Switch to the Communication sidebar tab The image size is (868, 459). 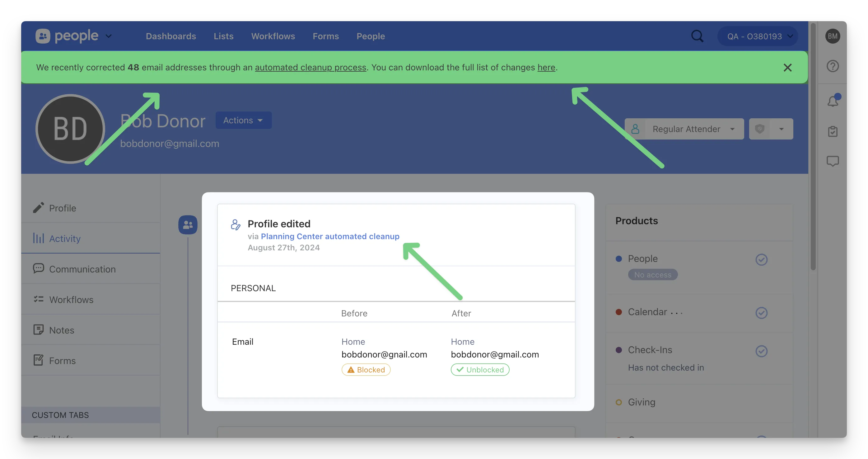click(x=82, y=269)
